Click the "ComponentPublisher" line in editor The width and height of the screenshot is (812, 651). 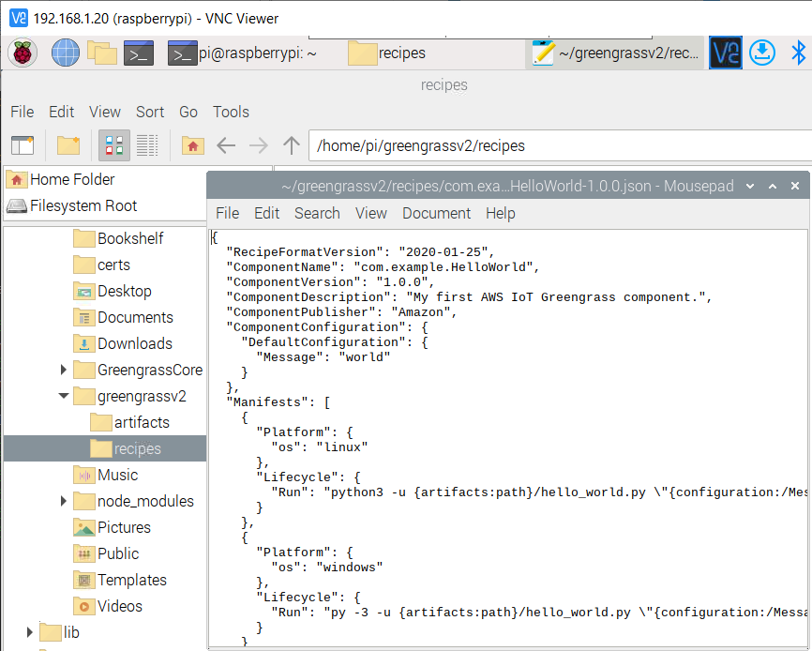coord(341,312)
